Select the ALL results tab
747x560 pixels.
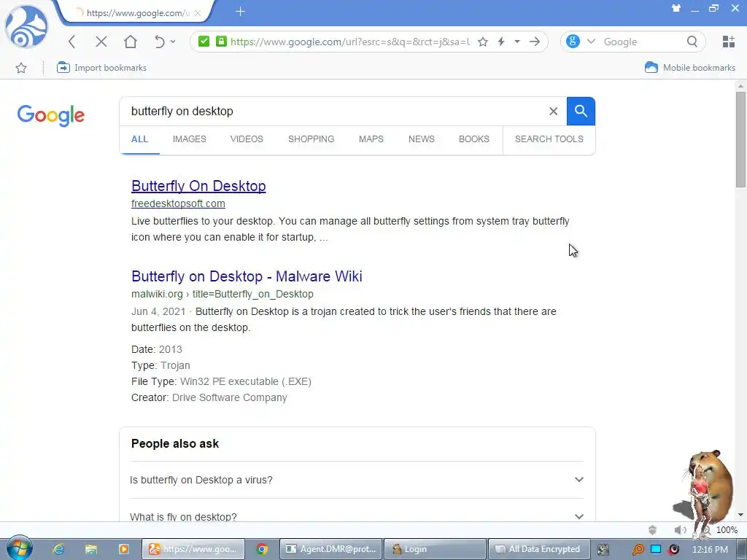139,139
